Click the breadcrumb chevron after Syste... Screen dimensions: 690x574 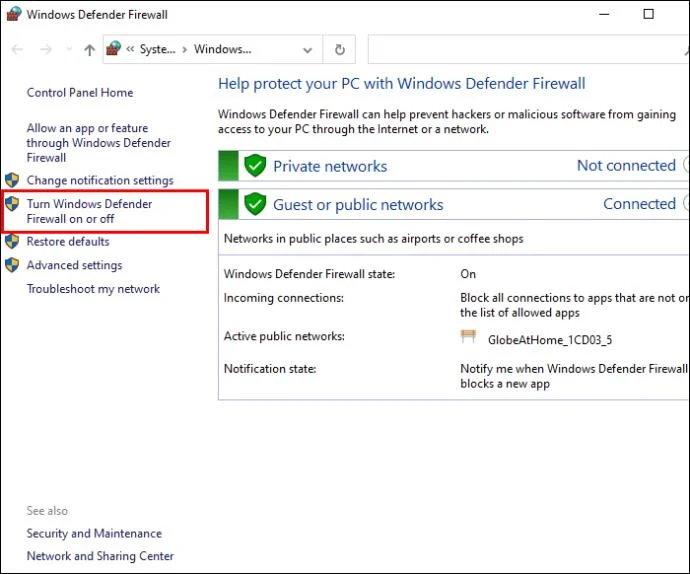185,49
